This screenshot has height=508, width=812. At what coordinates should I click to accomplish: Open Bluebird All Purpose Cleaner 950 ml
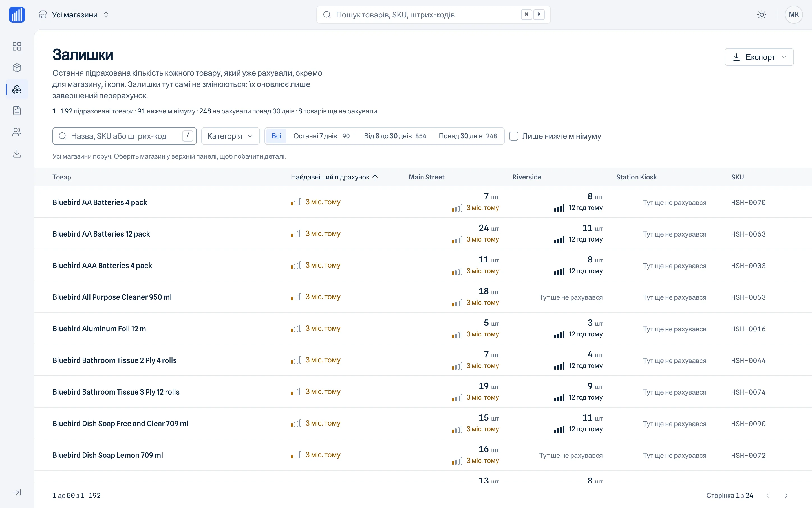[x=112, y=297]
